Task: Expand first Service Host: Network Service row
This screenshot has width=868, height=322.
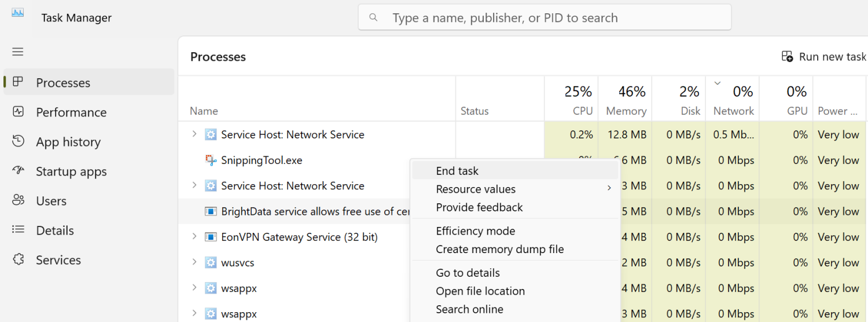Action: pos(194,134)
